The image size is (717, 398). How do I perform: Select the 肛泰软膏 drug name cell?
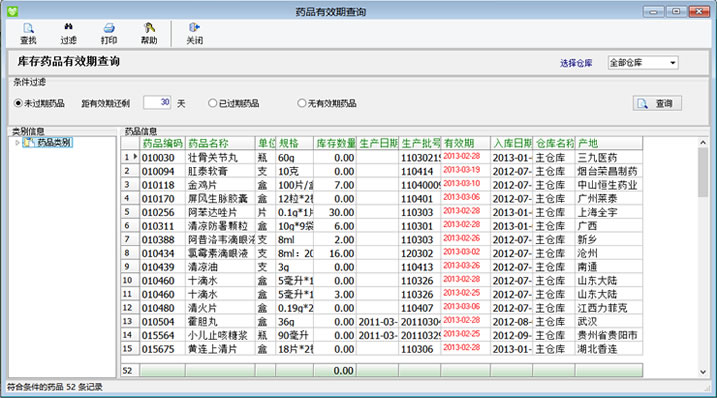pyautogui.click(x=220, y=172)
